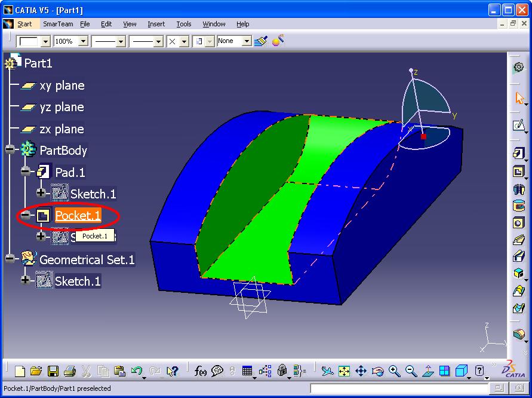Click the command input field in status bar
Viewport: 532px width, 398px height.
(399, 388)
